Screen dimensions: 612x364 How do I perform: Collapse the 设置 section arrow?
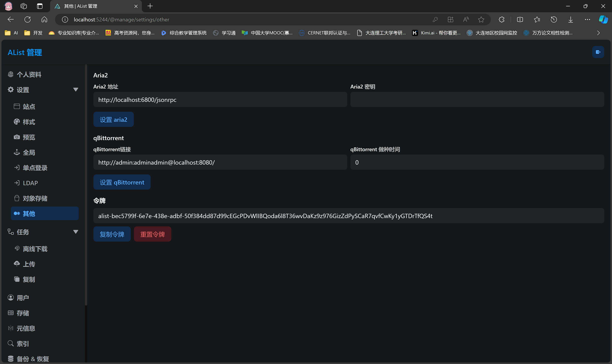point(76,90)
